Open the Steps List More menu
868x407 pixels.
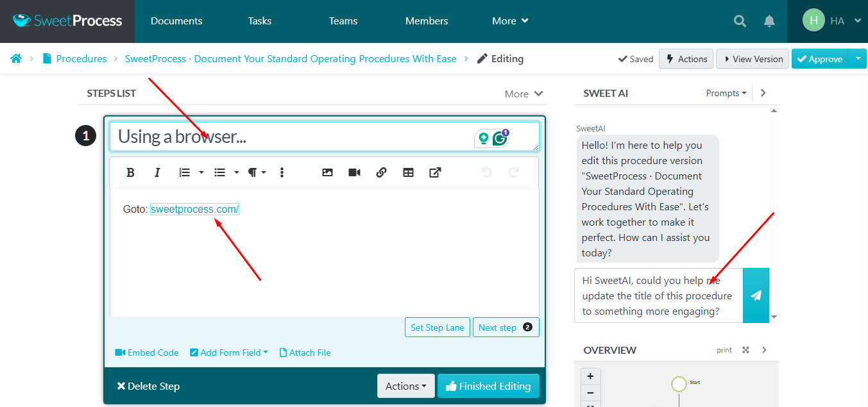coord(524,94)
